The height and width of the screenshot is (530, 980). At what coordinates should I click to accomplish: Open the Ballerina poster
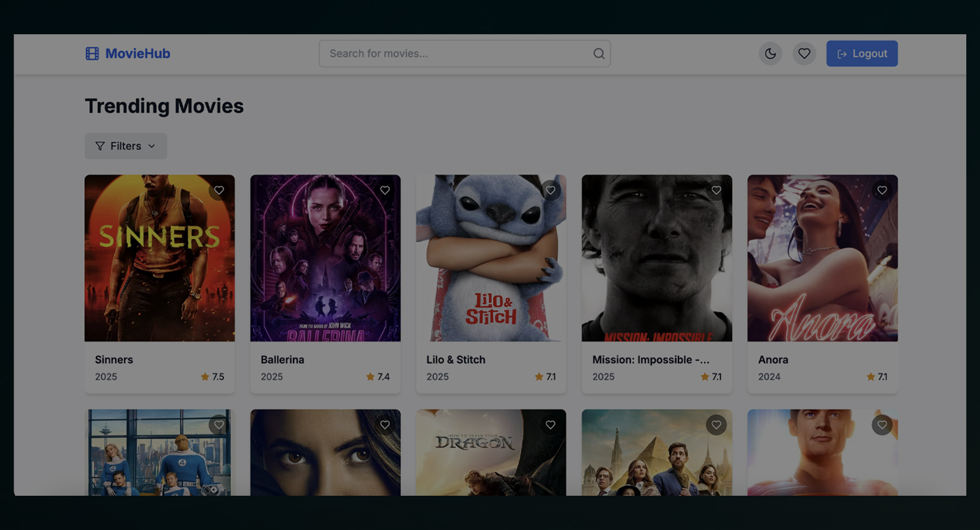tap(325, 258)
